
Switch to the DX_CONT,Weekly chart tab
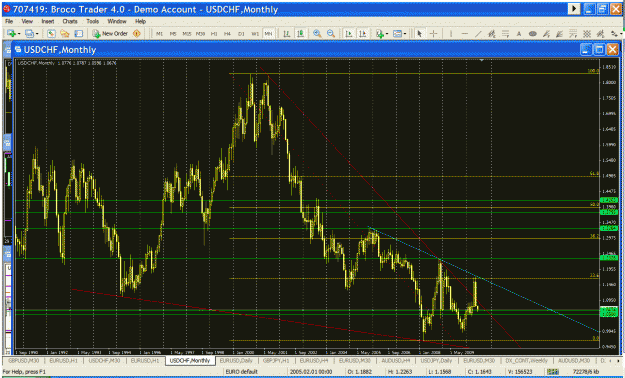[x=526, y=360]
